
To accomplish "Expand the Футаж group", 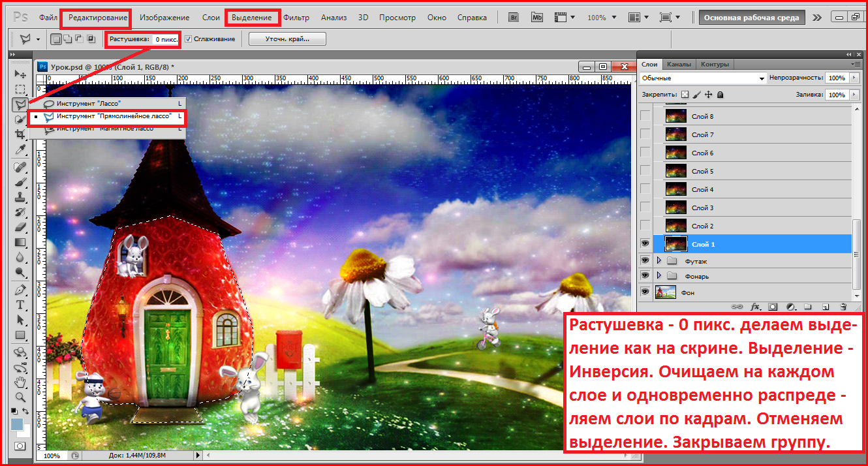I will click(x=658, y=260).
